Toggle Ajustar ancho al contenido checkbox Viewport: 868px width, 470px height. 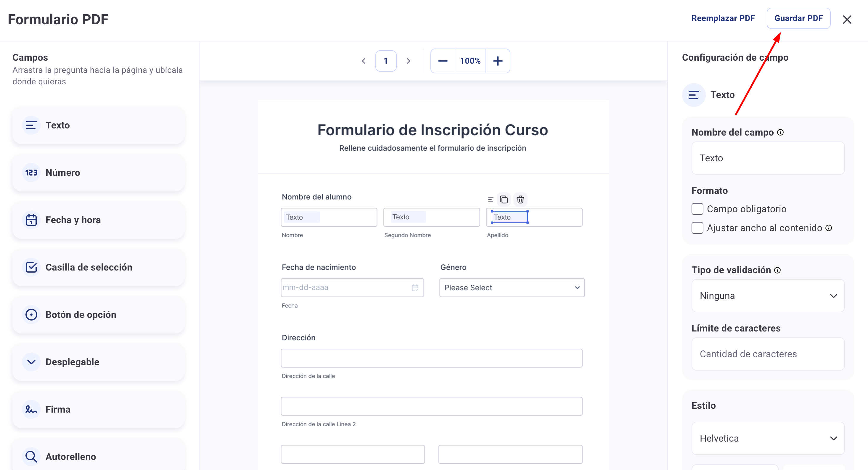pyautogui.click(x=697, y=228)
